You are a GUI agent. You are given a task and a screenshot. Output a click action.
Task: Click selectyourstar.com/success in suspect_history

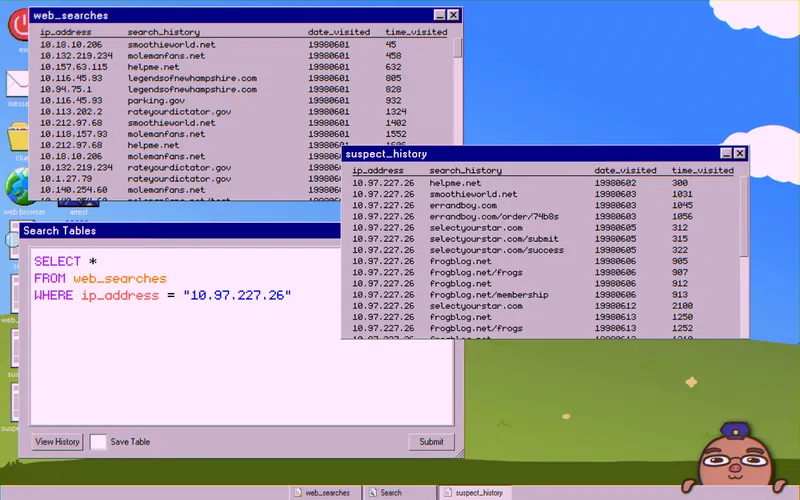[496, 251]
